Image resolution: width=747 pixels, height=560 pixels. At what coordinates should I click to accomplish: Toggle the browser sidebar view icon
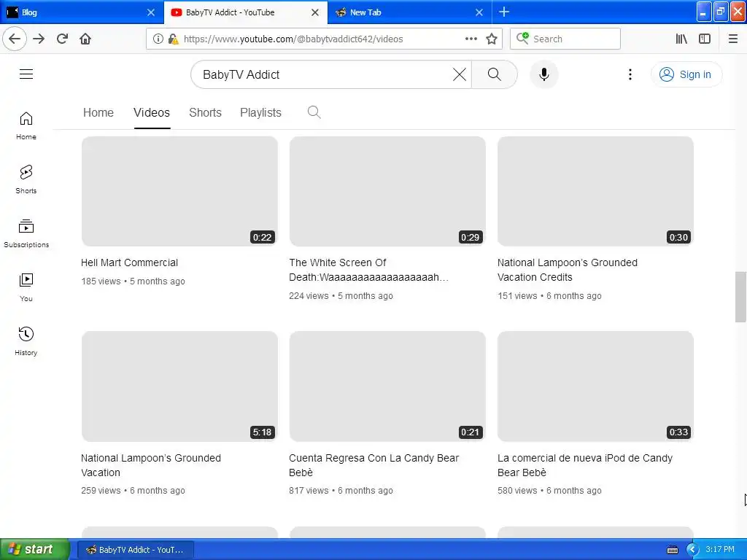click(705, 39)
